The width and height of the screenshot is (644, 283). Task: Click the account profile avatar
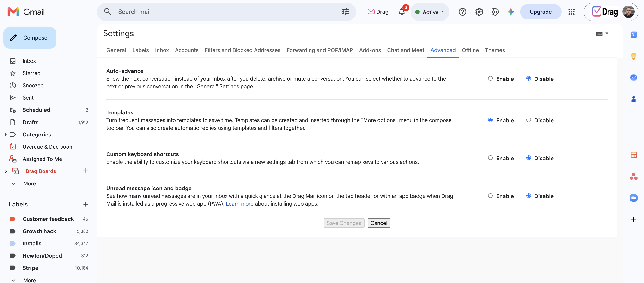point(628,12)
